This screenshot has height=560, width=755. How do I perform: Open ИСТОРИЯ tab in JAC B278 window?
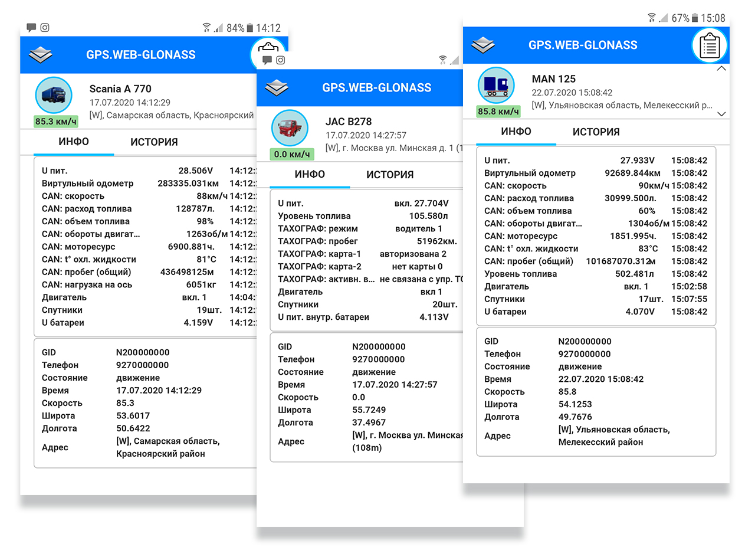click(x=390, y=175)
